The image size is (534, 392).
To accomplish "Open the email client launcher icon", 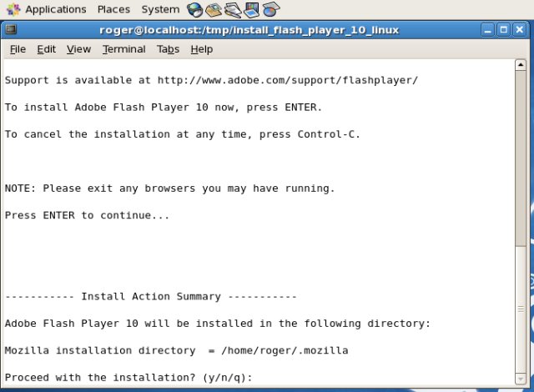I will click(x=214, y=9).
